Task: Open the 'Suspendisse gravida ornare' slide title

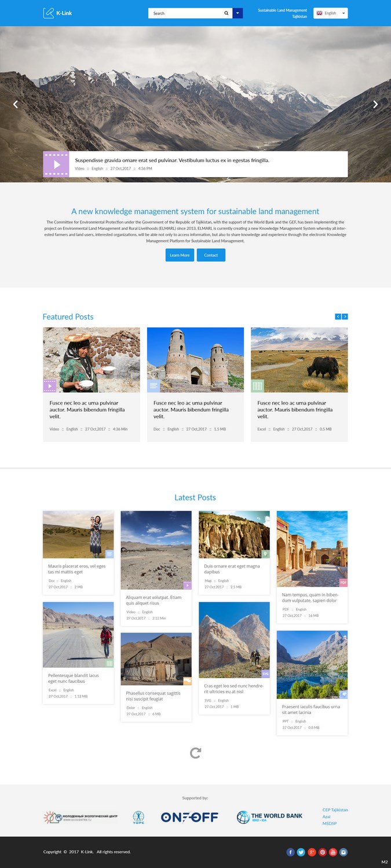Action: (x=172, y=160)
